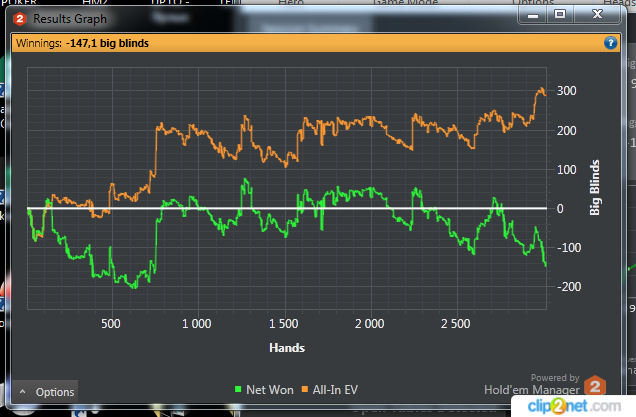Click the Net Won legend label
Image resolution: width=636 pixels, height=417 pixels.
tap(270, 390)
